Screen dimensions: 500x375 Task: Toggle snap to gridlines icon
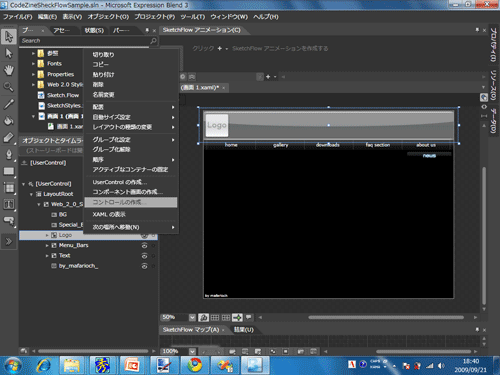(226, 317)
